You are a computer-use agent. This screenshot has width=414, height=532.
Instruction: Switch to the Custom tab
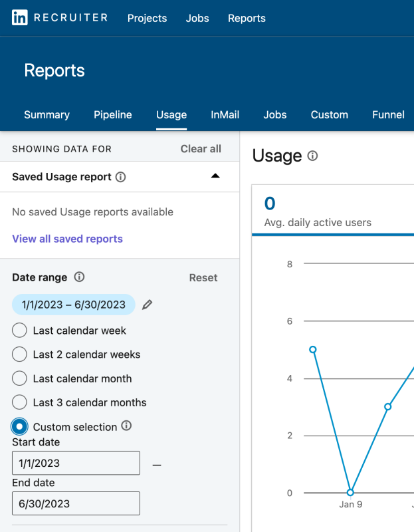point(329,114)
